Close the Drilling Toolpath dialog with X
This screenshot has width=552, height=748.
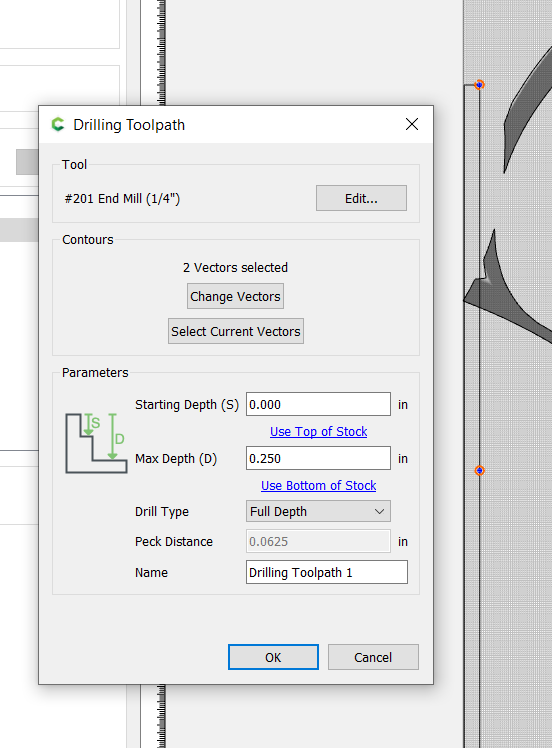(x=412, y=125)
